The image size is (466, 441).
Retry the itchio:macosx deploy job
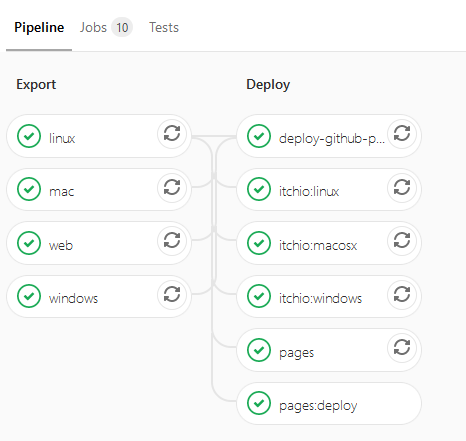coord(402,241)
